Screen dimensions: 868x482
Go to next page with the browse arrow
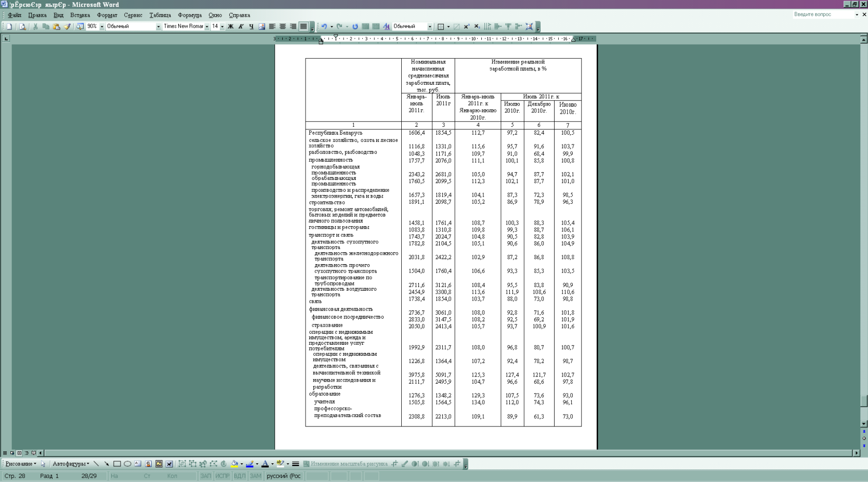864,446
